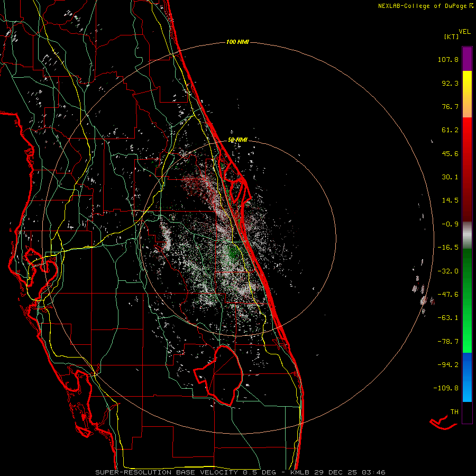Click the 50 NMI range ring label

click(x=237, y=140)
